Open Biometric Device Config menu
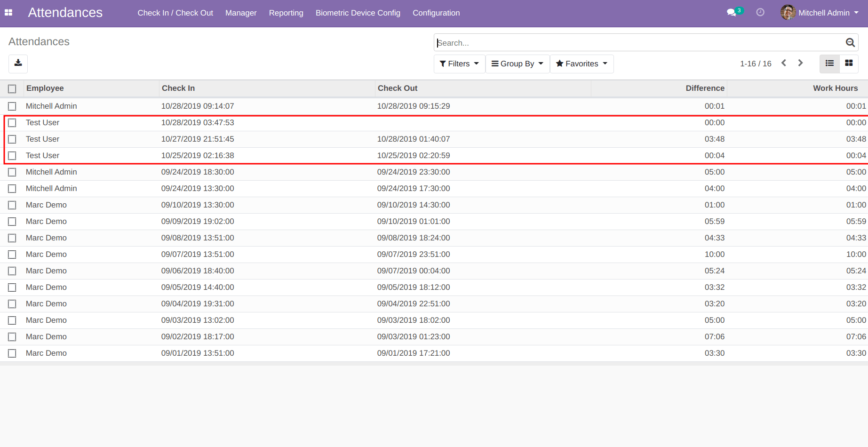 point(358,13)
